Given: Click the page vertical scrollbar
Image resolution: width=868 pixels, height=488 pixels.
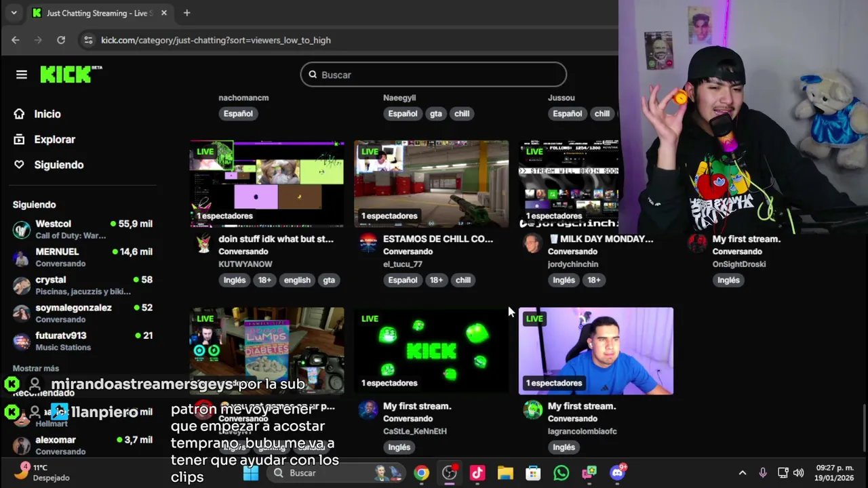Looking at the screenshot, I should (x=863, y=427).
